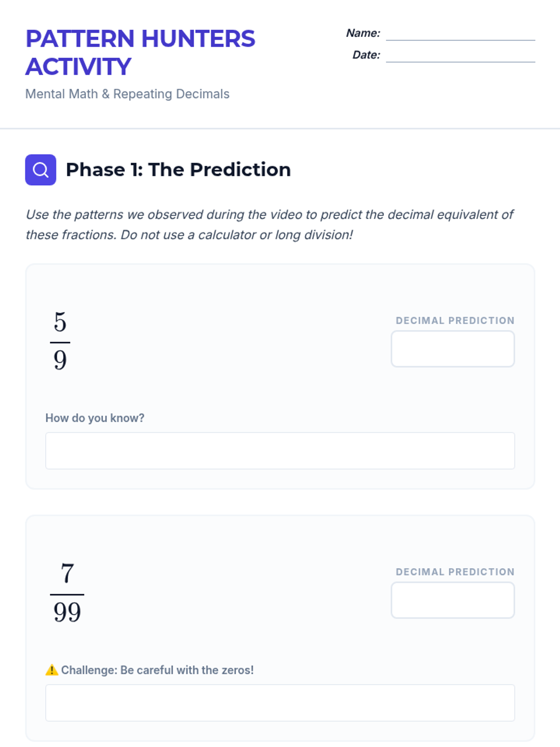Click the 'Date:' label
This screenshot has width=560, height=747.
366,55
